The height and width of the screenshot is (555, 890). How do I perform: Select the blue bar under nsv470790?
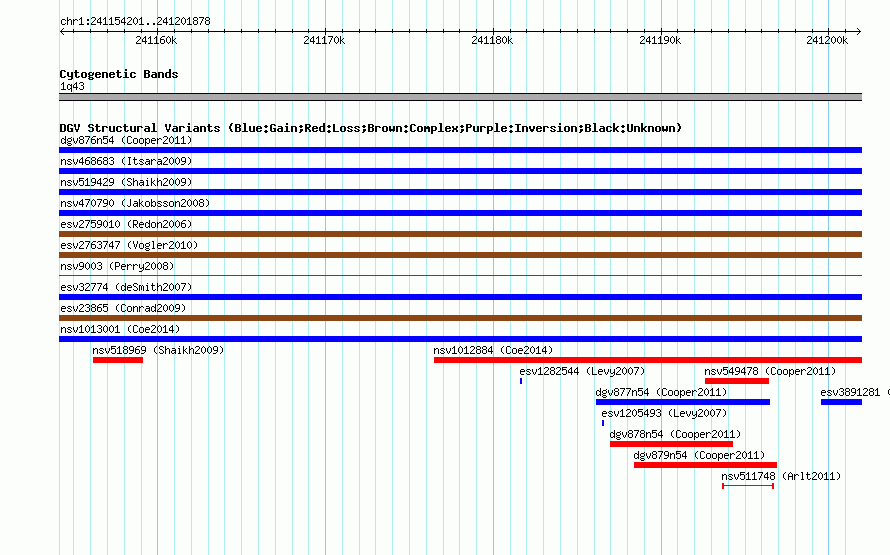click(460, 213)
